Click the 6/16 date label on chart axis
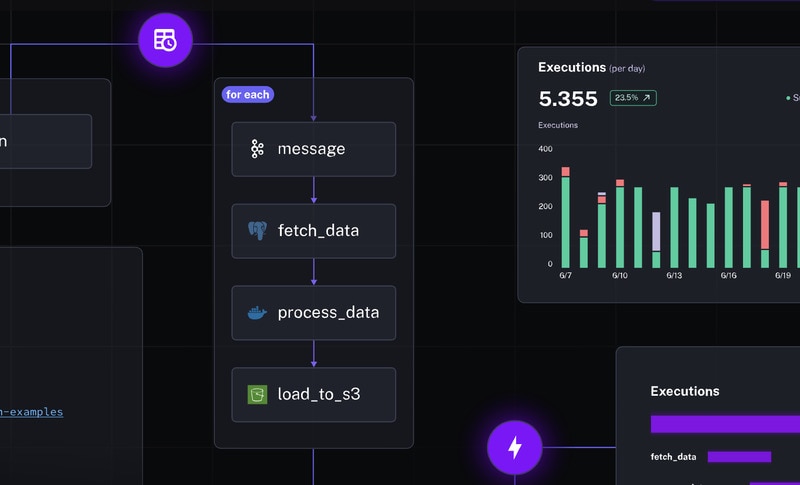Image resolution: width=800 pixels, height=485 pixels. click(x=729, y=275)
